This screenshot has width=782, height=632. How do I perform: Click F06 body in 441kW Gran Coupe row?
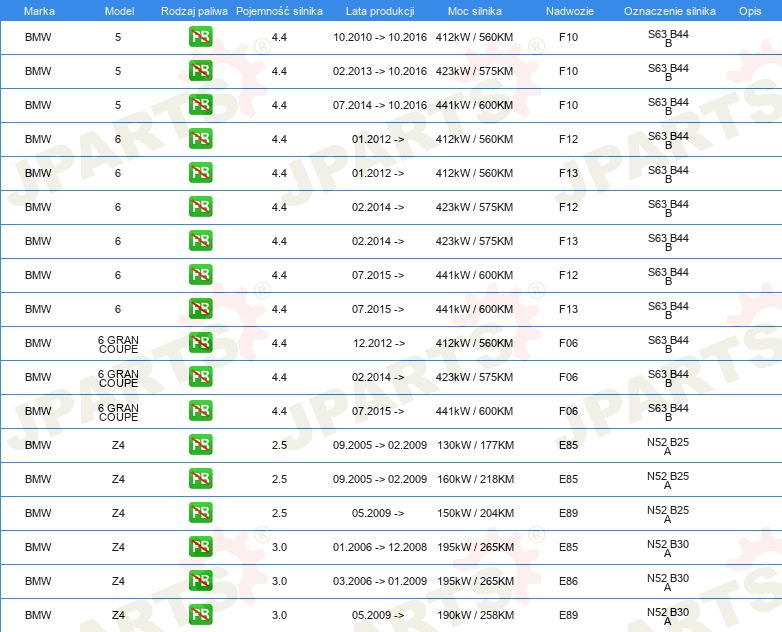pyautogui.click(x=568, y=411)
